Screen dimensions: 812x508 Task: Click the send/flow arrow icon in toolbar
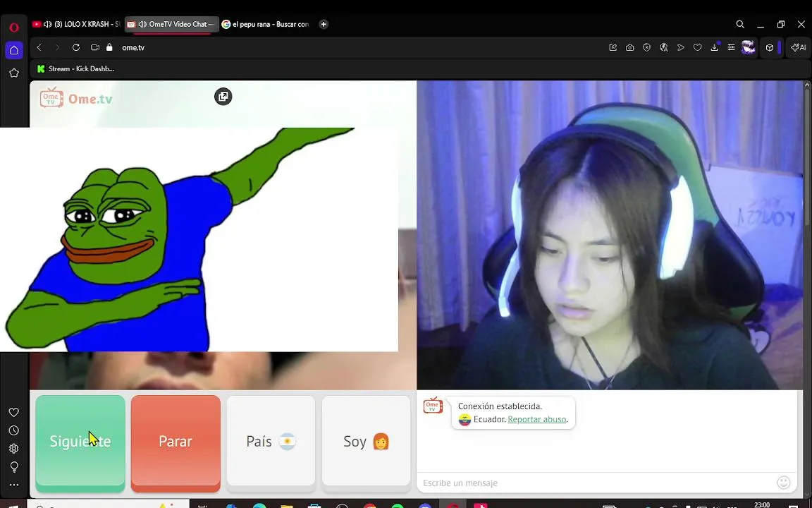coord(681,47)
